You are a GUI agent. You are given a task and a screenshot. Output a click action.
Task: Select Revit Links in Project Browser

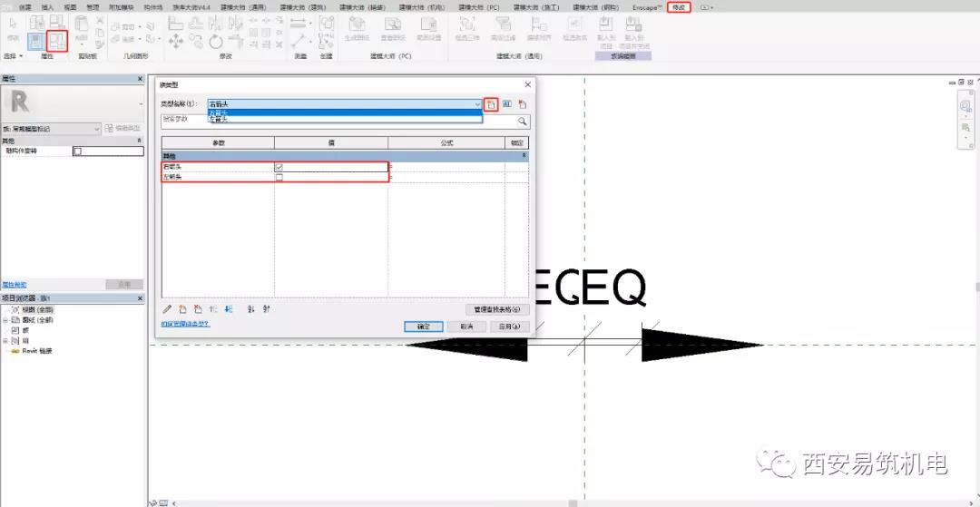pos(37,351)
